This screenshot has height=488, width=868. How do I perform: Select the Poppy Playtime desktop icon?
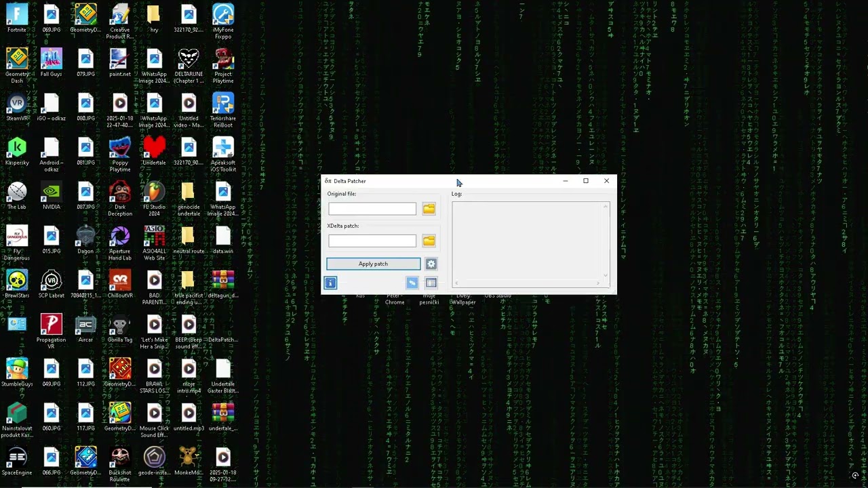click(x=120, y=155)
